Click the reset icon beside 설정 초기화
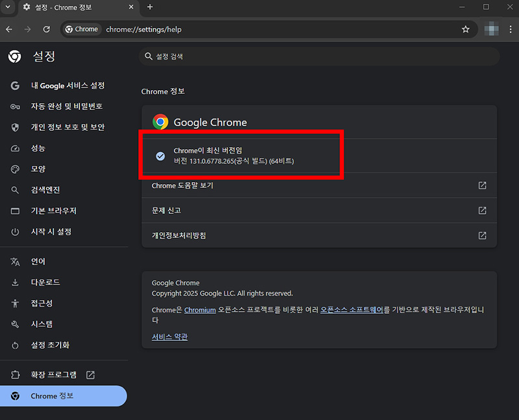This screenshot has height=420, width=519. (15, 345)
